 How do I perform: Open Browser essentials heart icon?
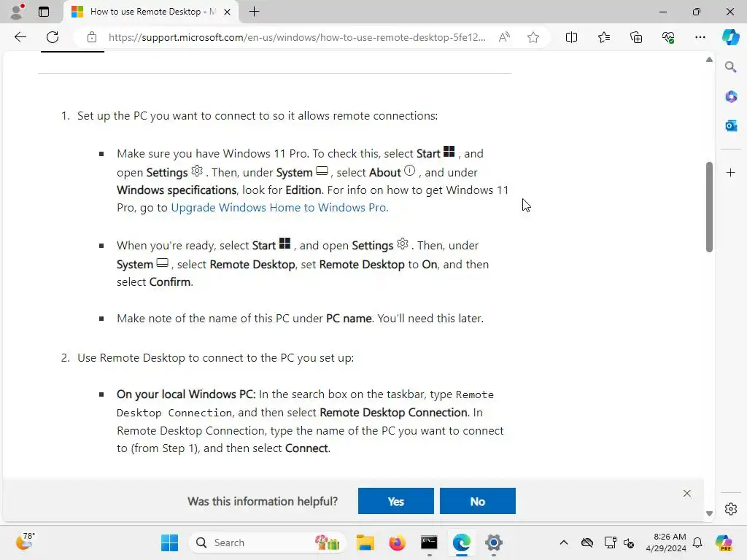668,37
